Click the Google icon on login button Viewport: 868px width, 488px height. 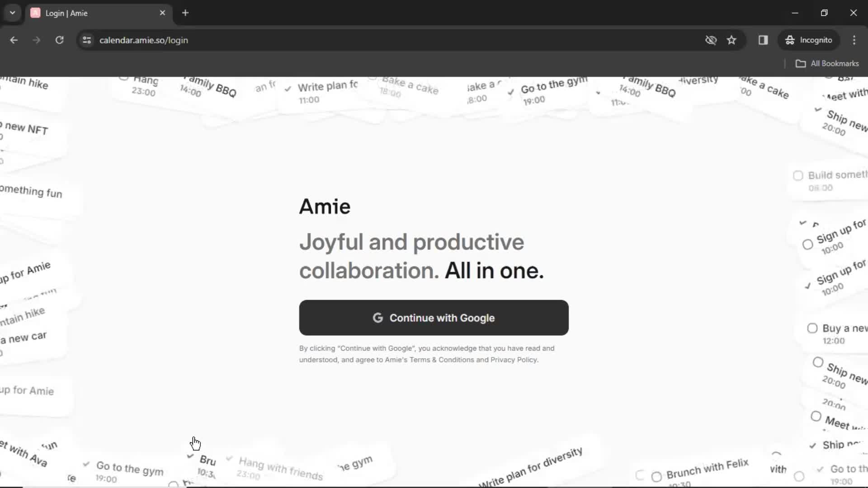point(377,318)
